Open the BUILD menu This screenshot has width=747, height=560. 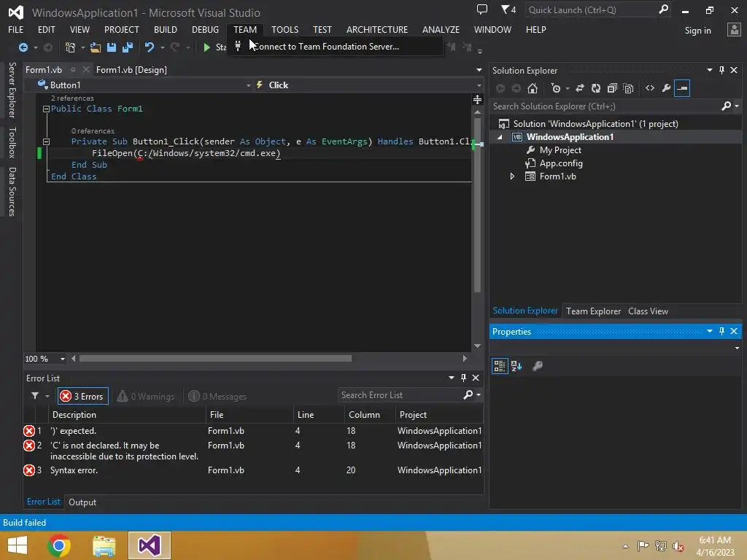tap(166, 29)
